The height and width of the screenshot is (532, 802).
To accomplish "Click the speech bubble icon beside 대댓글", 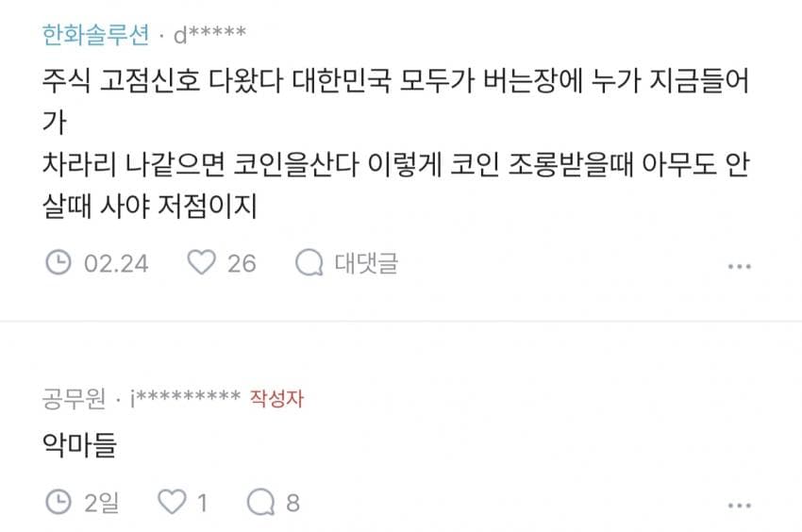I will 309,262.
